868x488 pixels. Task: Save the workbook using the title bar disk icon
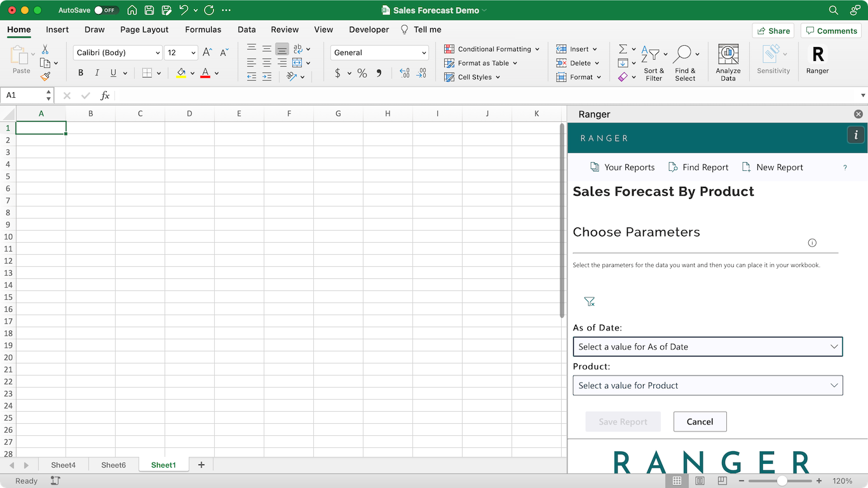coord(149,10)
